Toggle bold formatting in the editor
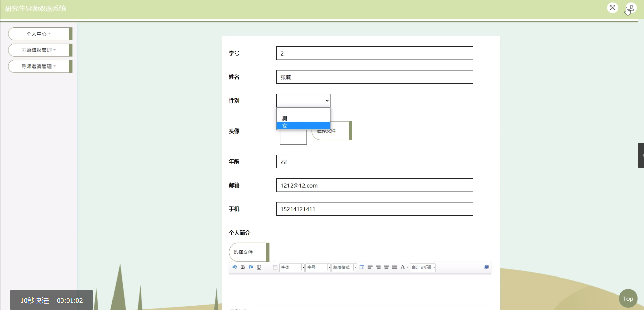 coord(243,267)
